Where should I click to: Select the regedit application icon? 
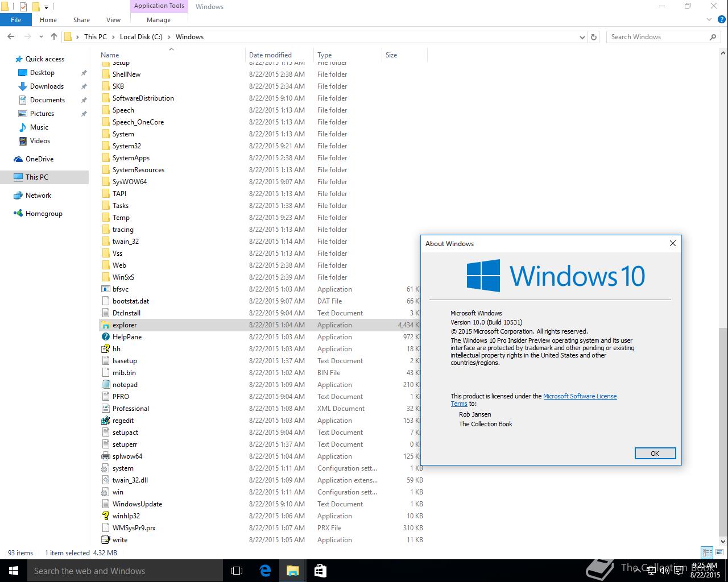click(x=106, y=421)
